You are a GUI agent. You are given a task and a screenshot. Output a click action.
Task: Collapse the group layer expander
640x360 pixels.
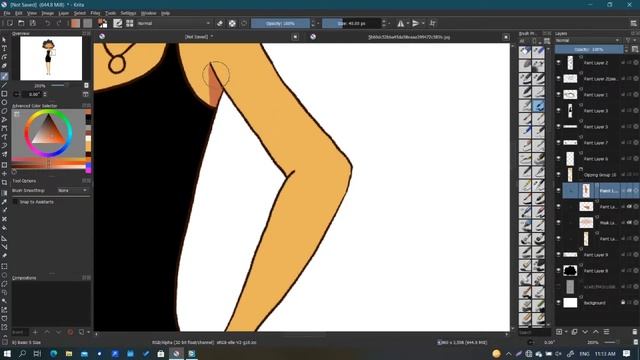(x=580, y=169)
